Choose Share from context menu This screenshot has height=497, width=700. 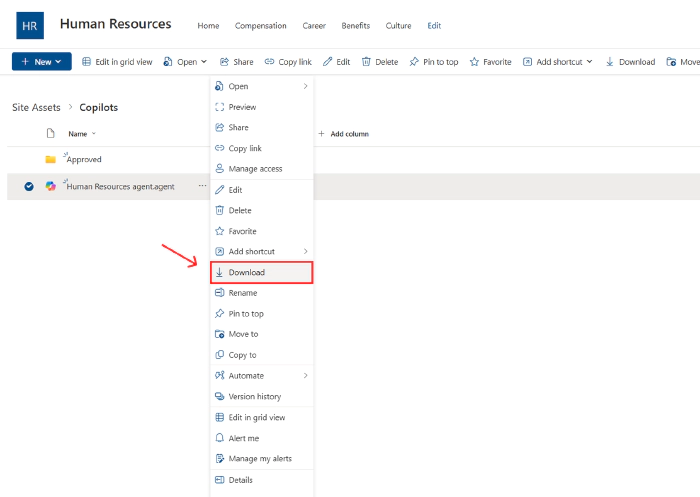[262, 127]
